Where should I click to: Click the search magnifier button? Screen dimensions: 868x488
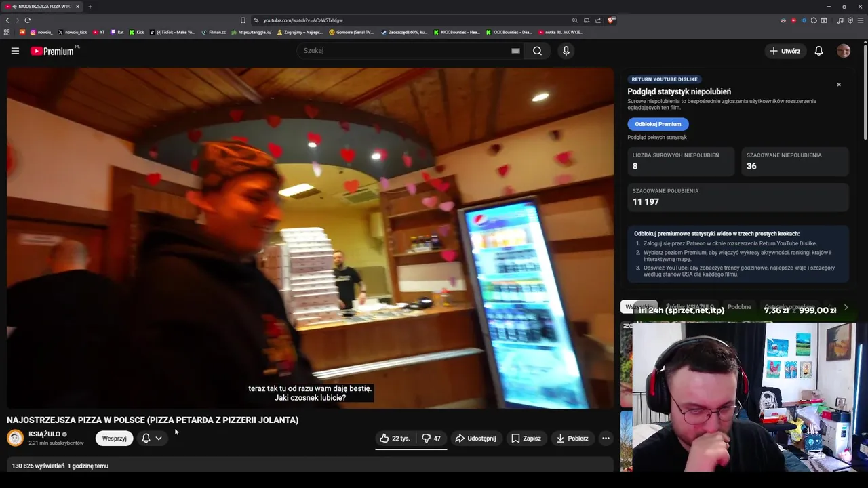coord(537,51)
